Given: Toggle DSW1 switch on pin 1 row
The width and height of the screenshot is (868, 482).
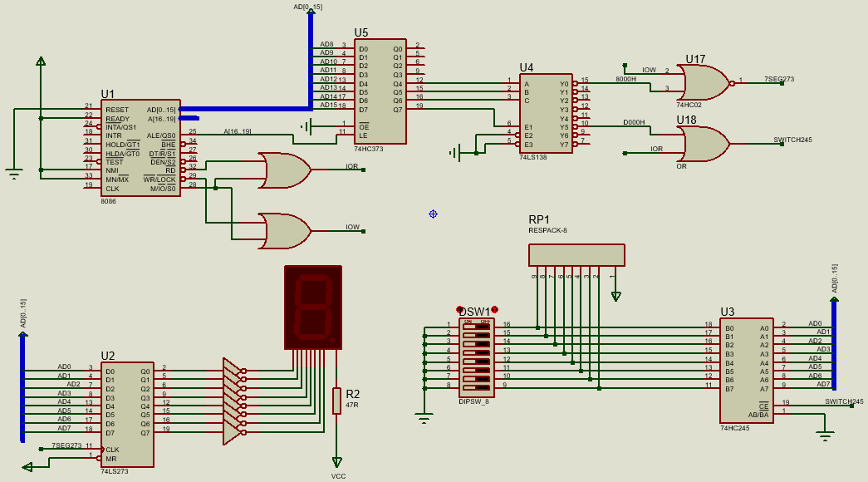Looking at the screenshot, I should coord(477,327).
